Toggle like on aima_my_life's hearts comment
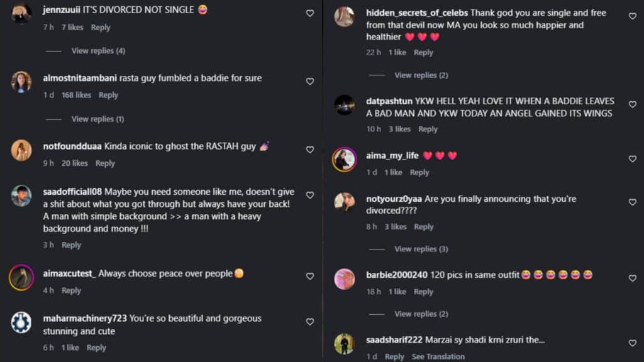Image resolution: width=644 pixels, height=362 pixels. [x=633, y=159]
